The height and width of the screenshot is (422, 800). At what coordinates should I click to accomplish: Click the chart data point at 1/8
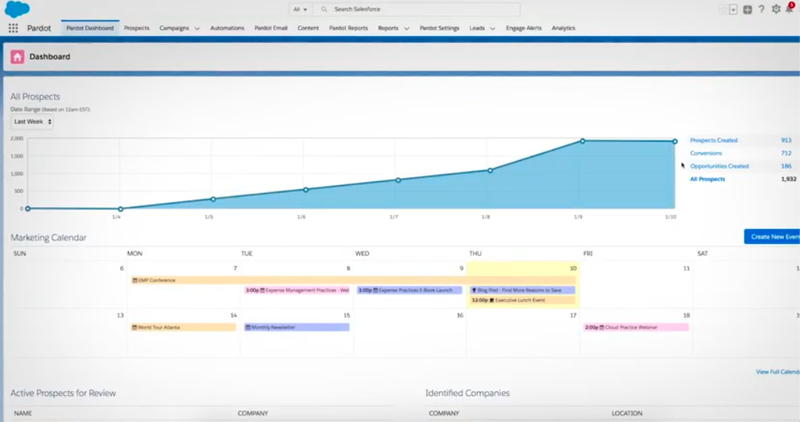click(x=490, y=170)
